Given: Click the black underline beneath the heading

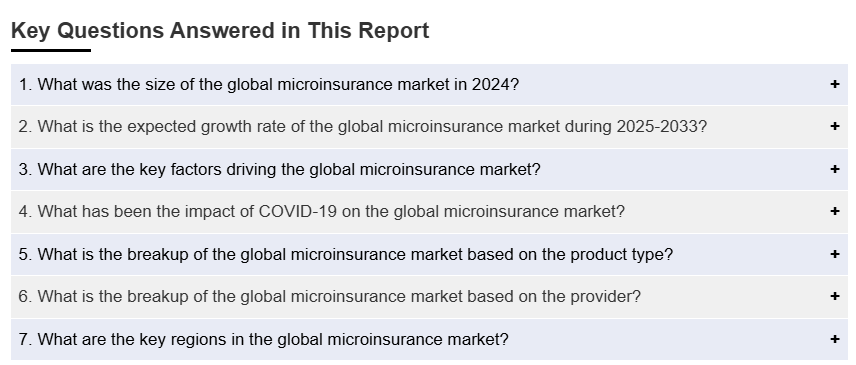Looking at the screenshot, I should click(51, 51).
